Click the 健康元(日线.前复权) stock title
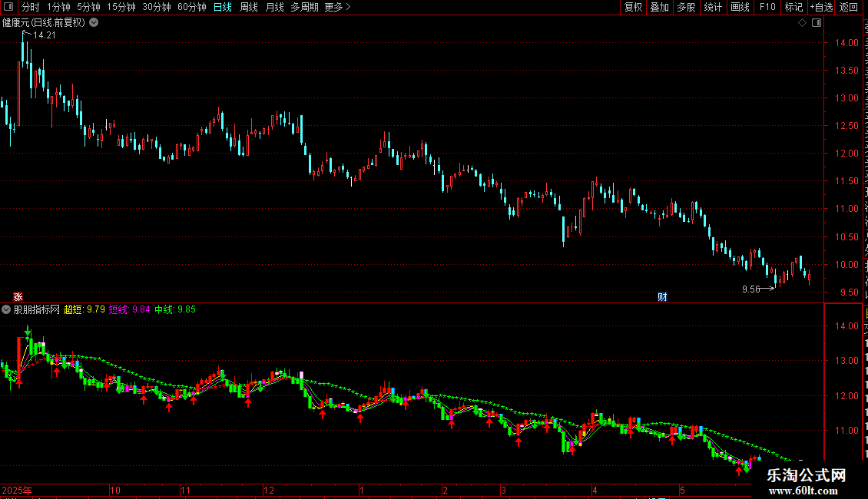 (44, 22)
